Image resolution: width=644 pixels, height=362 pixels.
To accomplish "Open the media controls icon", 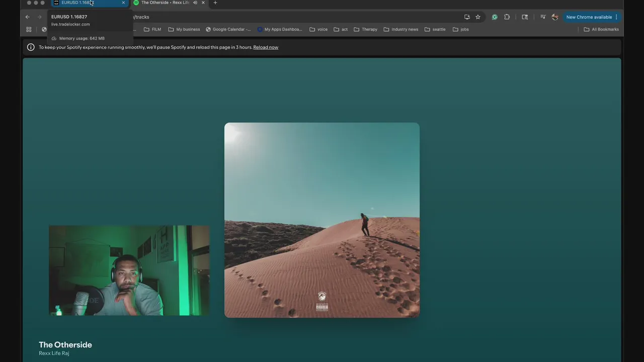I will [x=543, y=17].
